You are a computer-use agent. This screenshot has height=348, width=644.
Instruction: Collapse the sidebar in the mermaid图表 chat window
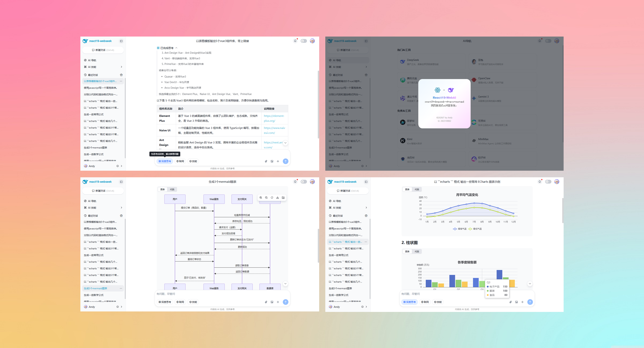(x=121, y=182)
